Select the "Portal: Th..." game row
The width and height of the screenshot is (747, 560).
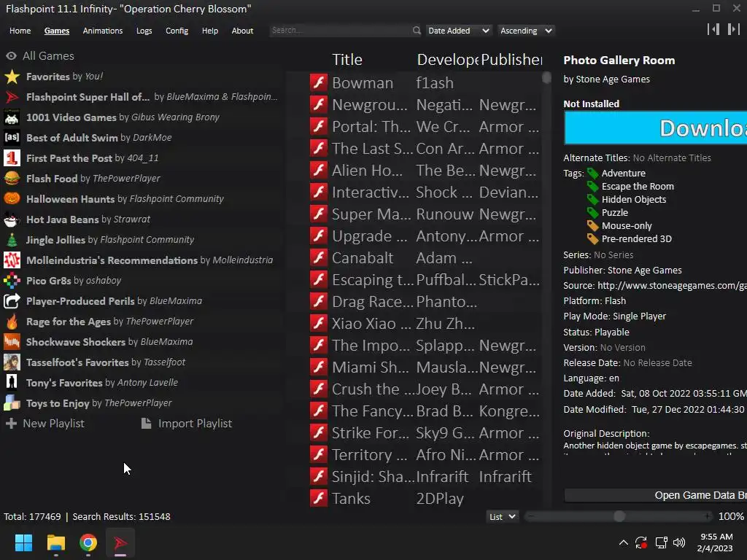tap(424, 127)
